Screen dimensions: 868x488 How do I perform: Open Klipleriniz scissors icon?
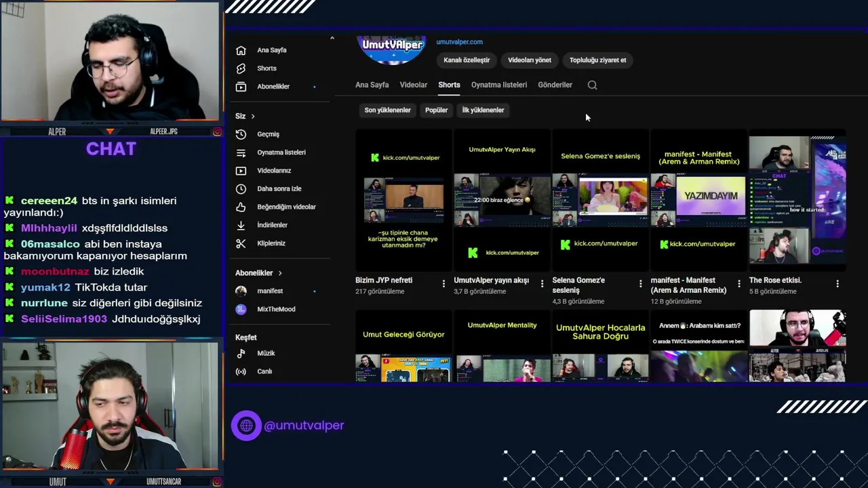[x=241, y=243]
